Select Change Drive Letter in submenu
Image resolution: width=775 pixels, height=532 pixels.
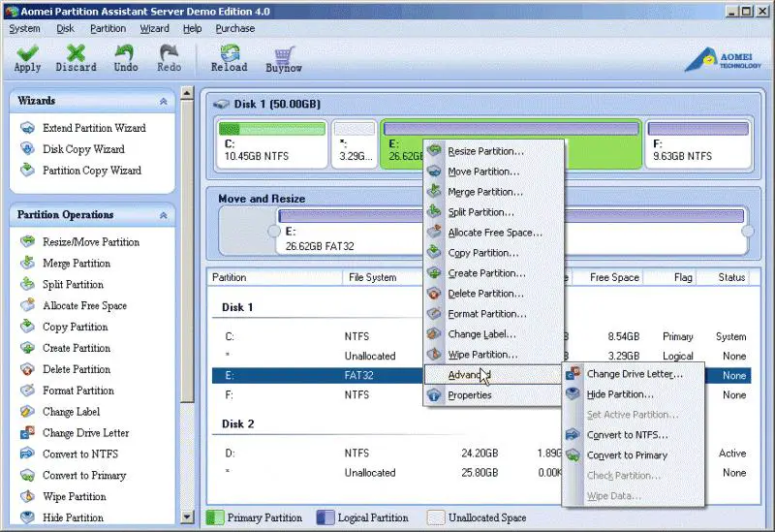click(x=634, y=374)
